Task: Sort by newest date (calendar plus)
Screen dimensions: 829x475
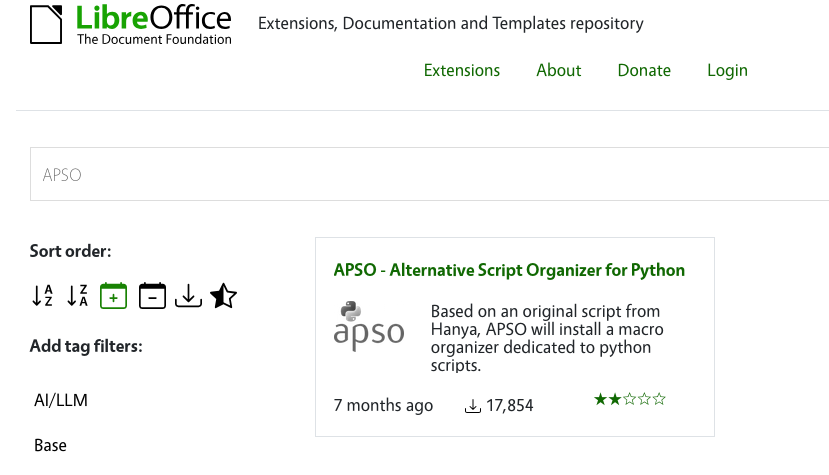Action: (113, 296)
